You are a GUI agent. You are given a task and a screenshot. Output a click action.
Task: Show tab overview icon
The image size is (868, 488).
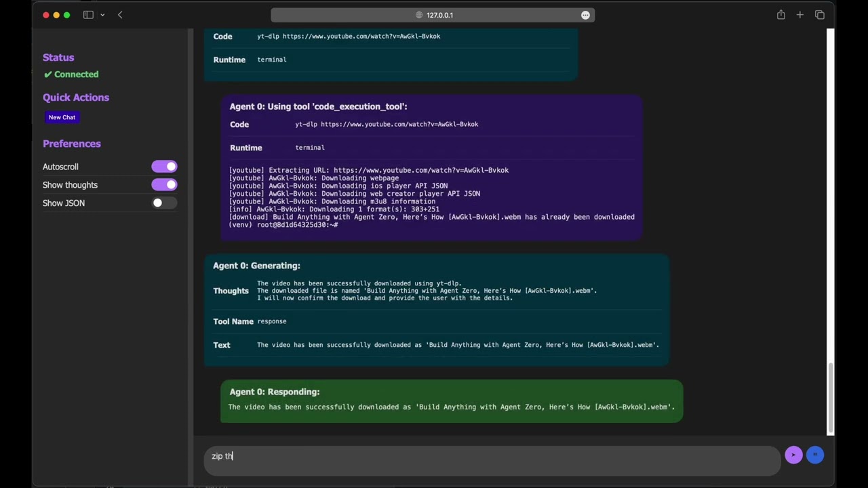820,15
